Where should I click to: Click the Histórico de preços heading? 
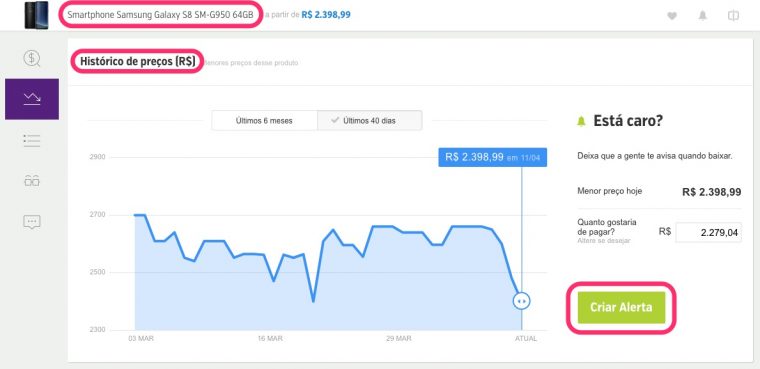[x=138, y=62]
